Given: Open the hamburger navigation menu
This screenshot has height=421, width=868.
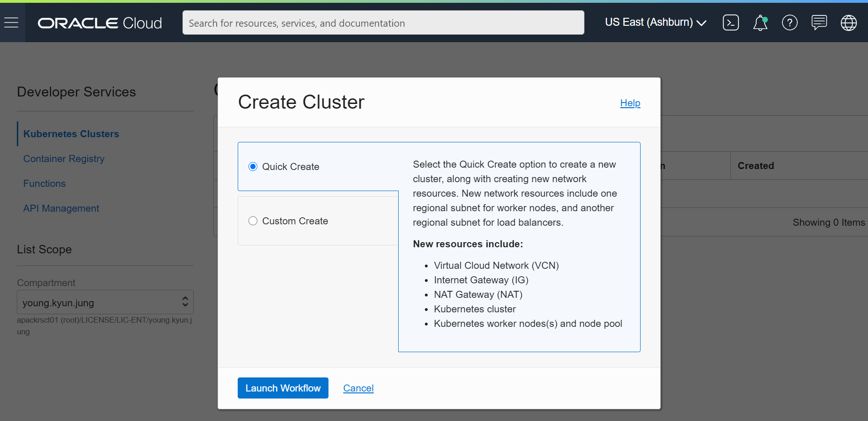Looking at the screenshot, I should pos(11,22).
